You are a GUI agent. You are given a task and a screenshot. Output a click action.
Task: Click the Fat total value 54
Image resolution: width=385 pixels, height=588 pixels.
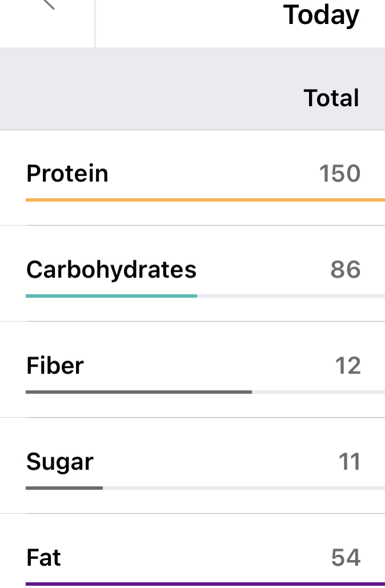[346, 557]
